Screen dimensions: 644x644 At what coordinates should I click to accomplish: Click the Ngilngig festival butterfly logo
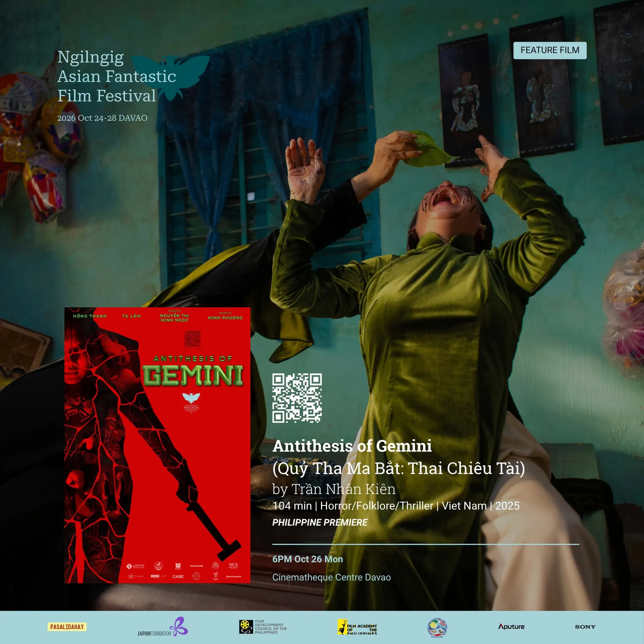pyautogui.click(x=170, y=78)
